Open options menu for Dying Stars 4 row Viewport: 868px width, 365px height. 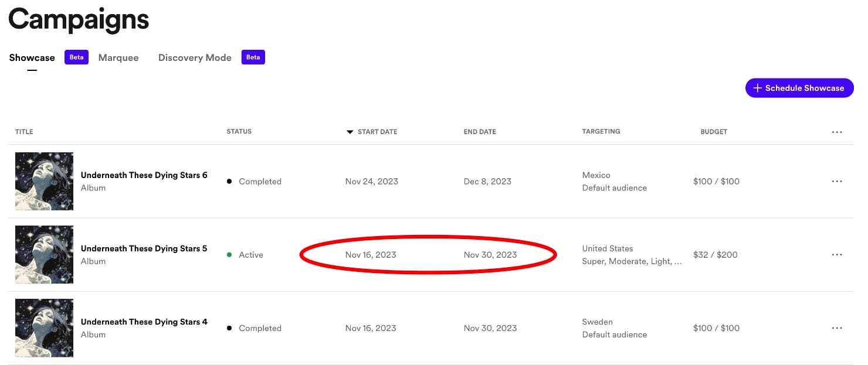pos(837,328)
